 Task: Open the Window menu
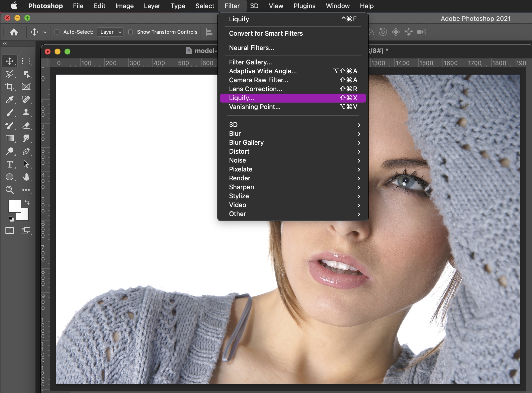click(x=337, y=6)
